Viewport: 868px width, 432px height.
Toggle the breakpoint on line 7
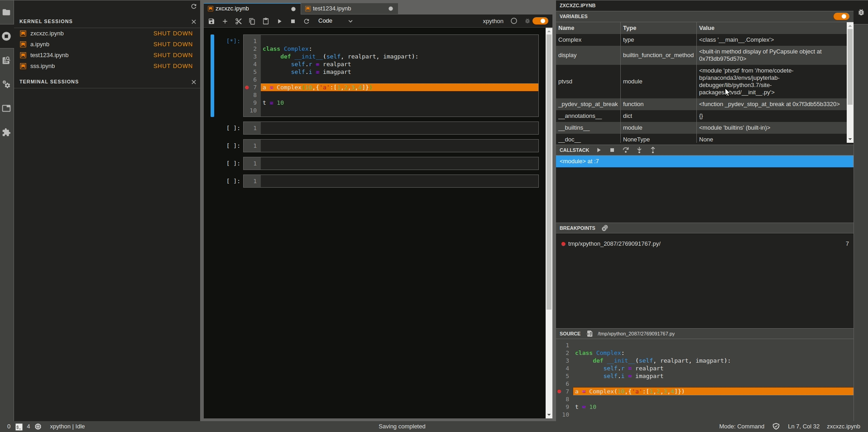pos(247,87)
